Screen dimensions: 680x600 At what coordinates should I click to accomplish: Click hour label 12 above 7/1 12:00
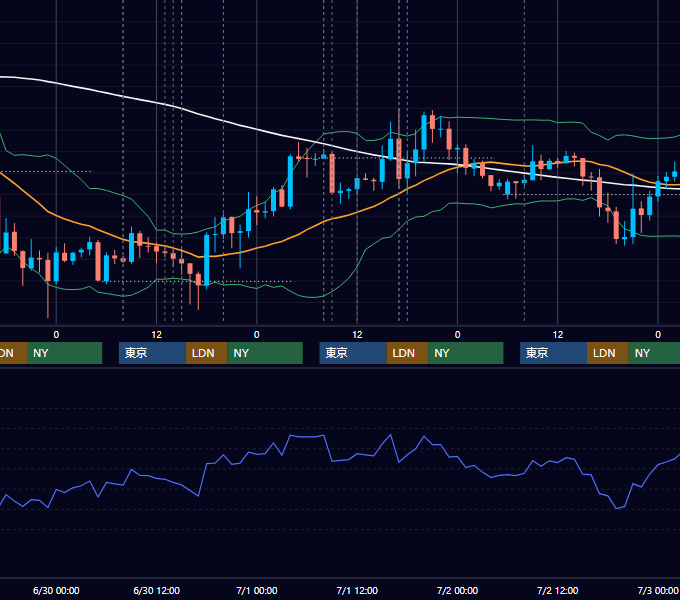click(x=357, y=335)
